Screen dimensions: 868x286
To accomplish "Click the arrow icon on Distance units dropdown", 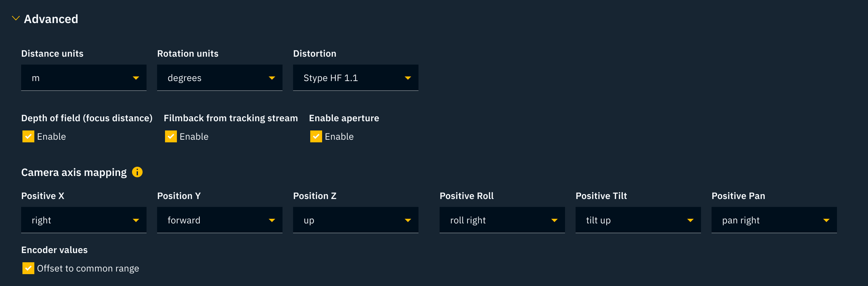I will [136, 78].
